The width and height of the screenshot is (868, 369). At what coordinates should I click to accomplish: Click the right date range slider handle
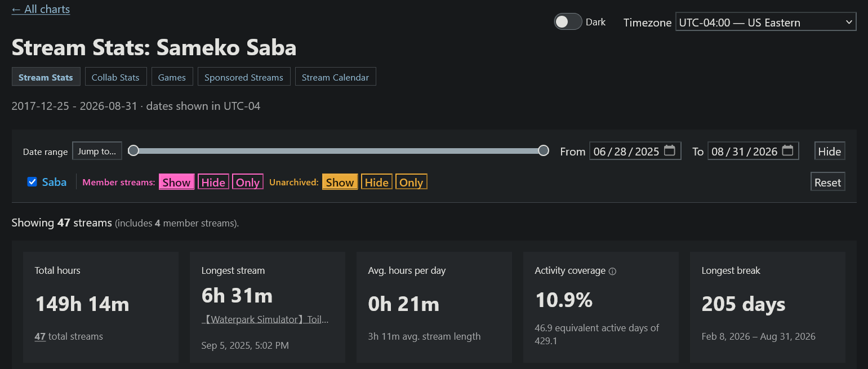pyautogui.click(x=544, y=150)
